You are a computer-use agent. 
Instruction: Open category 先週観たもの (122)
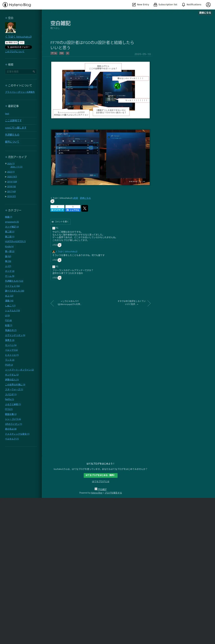tap(14, 281)
